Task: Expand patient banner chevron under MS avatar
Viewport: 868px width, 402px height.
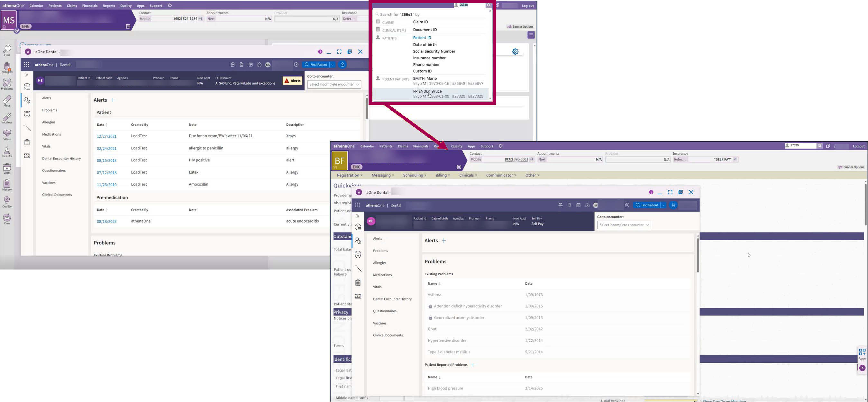Action: (x=16, y=31)
